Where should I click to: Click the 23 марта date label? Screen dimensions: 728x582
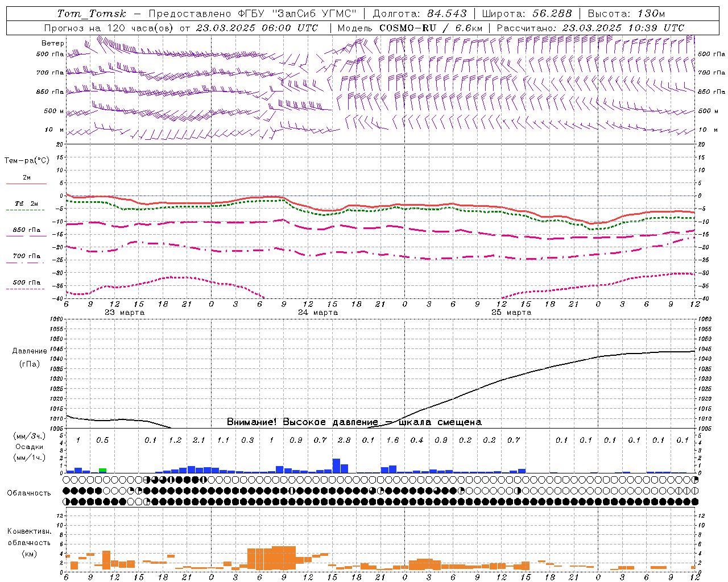point(125,313)
